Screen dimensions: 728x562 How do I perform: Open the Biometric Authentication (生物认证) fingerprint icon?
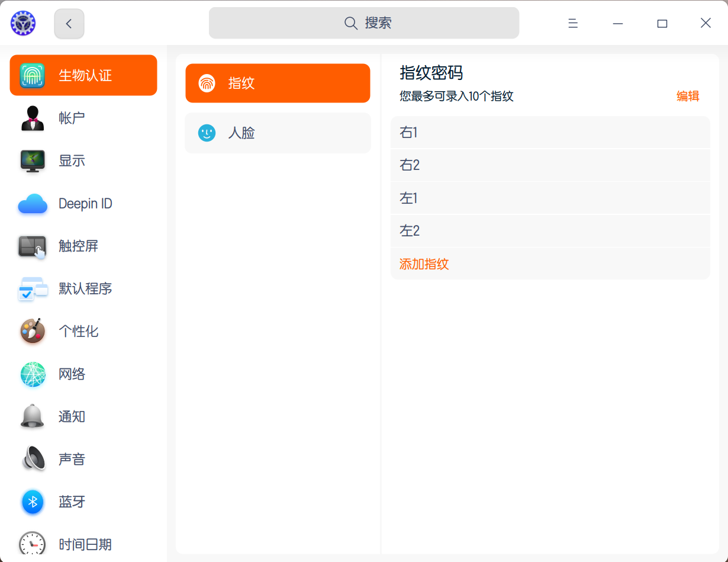tap(33, 75)
